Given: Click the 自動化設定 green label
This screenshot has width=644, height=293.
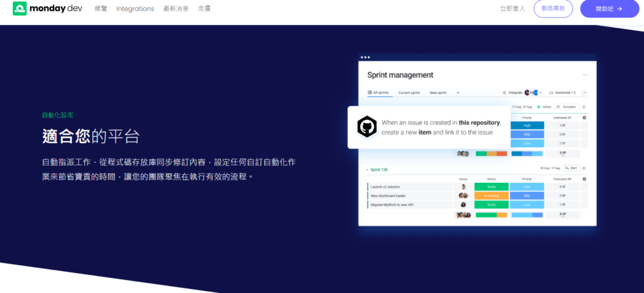Looking at the screenshot, I should pyautogui.click(x=58, y=115).
